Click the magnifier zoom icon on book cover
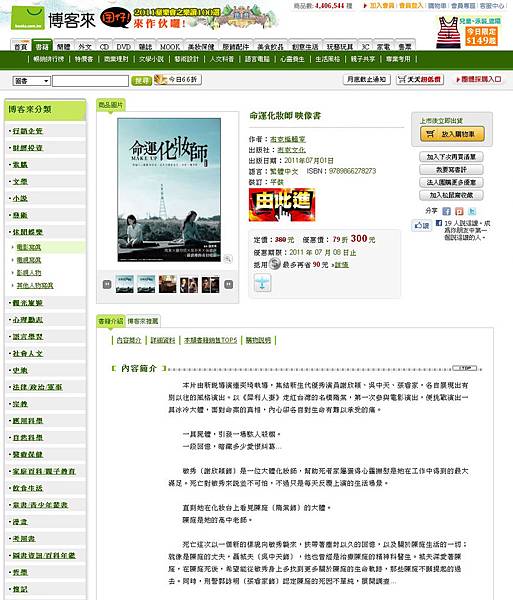 [x=228, y=259]
